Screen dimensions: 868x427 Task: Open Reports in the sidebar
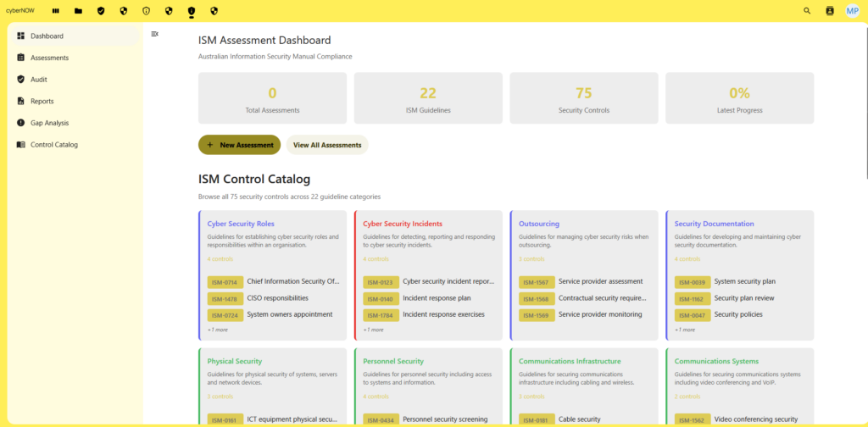[42, 101]
